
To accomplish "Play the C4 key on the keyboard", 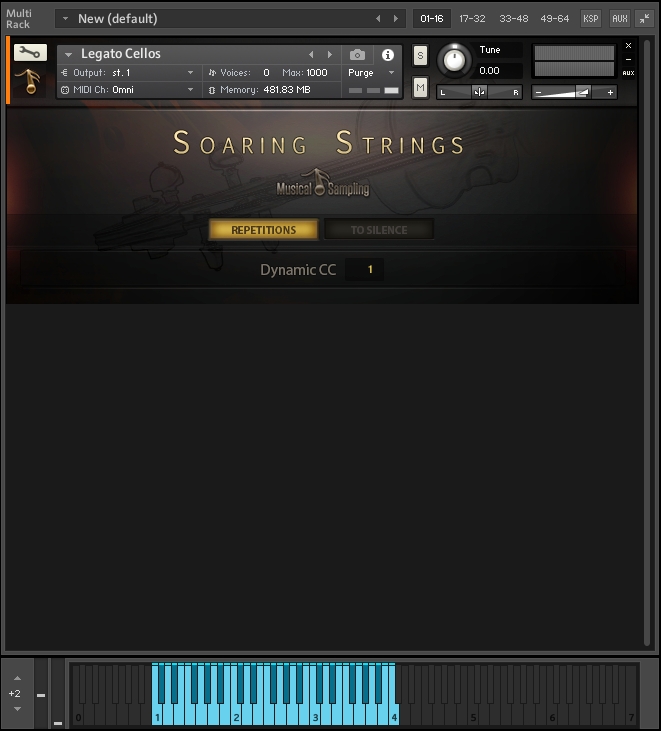I will click(393, 716).
